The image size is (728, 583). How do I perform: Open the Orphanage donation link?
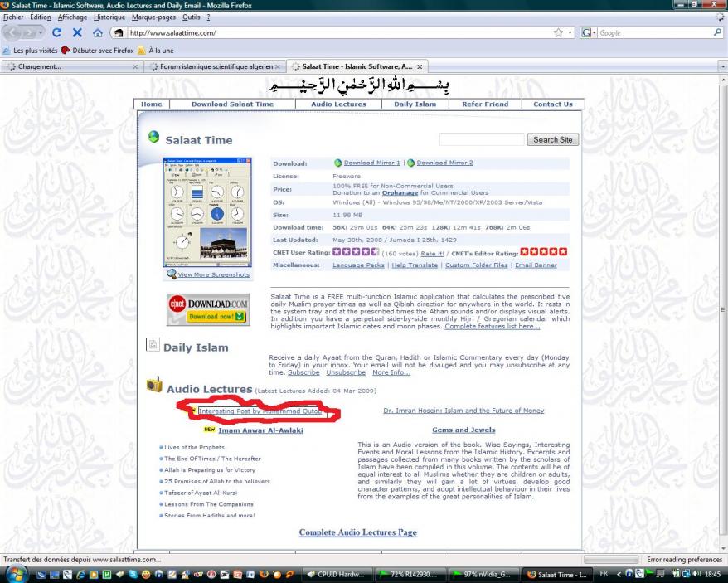[400, 192]
